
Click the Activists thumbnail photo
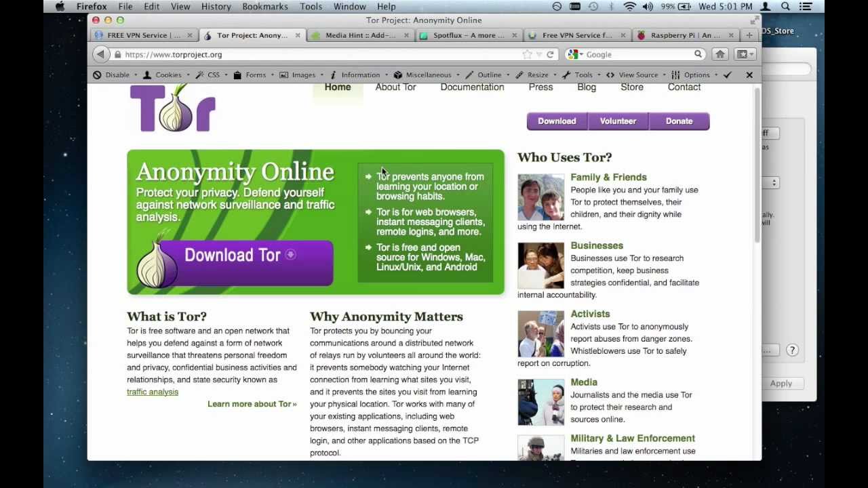click(540, 334)
